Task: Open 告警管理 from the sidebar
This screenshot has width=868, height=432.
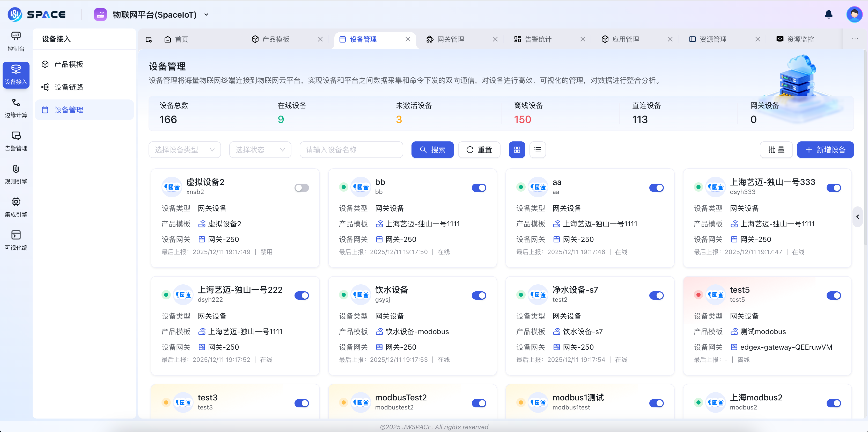Action: click(16, 141)
